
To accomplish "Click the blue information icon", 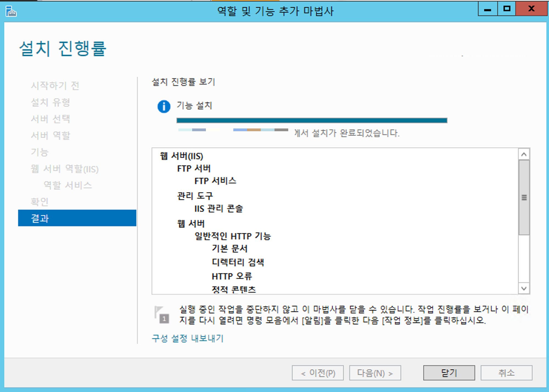I will click(164, 106).
